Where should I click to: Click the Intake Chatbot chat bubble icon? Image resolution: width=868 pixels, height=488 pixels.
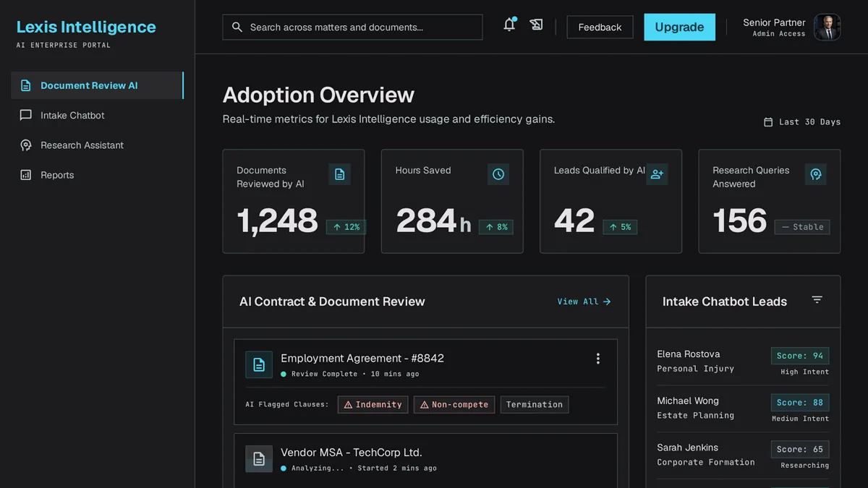tap(26, 115)
